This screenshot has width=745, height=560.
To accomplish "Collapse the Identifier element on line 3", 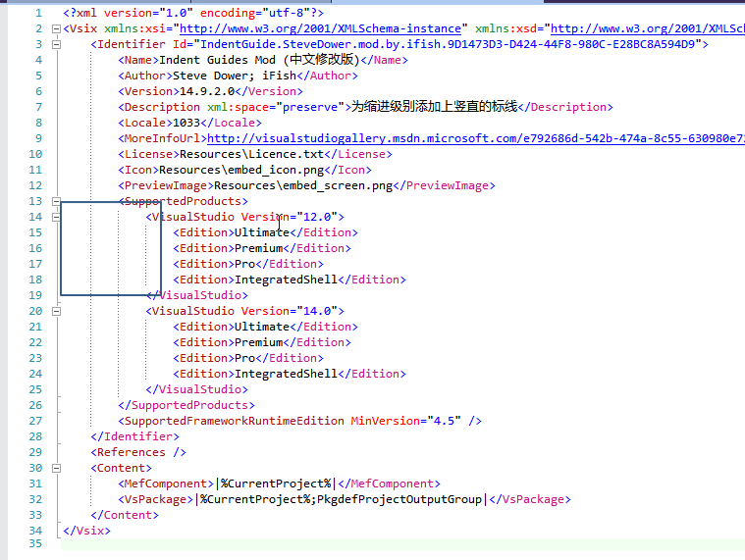I will coord(56,44).
